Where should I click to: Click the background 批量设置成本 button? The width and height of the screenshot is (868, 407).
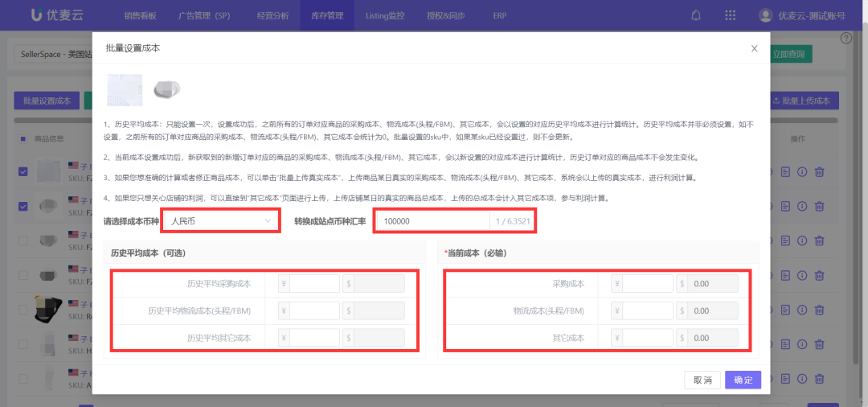[x=47, y=101]
